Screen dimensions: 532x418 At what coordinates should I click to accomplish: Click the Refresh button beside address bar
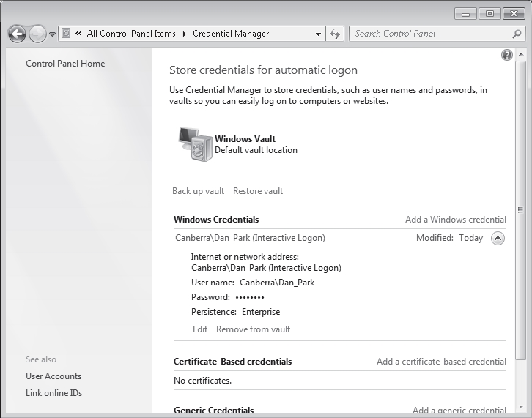[x=336, y=34]
